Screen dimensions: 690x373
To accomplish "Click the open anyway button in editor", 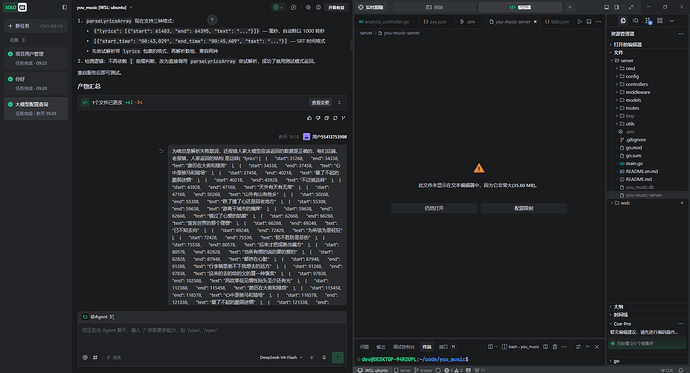I will pyautogui.click(x=434, y=208).
